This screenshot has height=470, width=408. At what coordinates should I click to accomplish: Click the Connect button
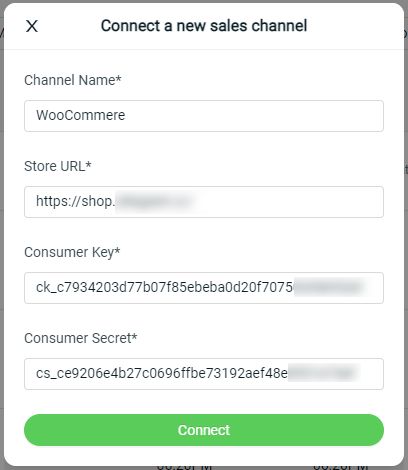point(204,430)
